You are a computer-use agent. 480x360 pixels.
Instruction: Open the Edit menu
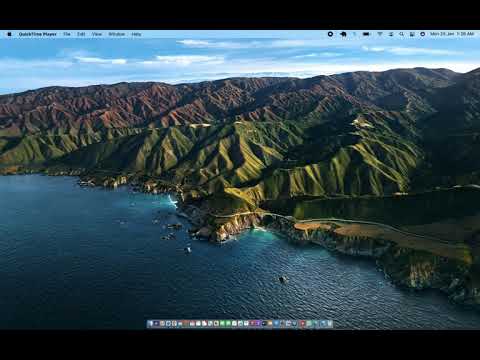[81, 34]
